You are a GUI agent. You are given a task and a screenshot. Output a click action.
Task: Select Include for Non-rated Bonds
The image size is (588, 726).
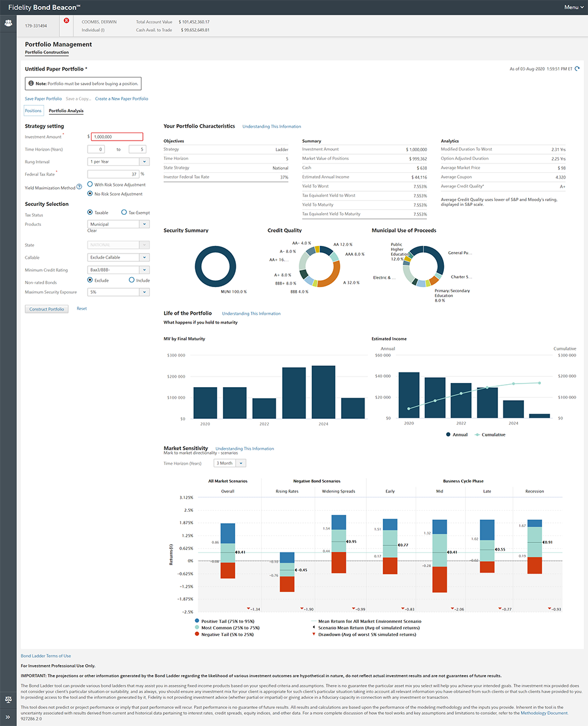pyautogui.click(x=132, y=280)
